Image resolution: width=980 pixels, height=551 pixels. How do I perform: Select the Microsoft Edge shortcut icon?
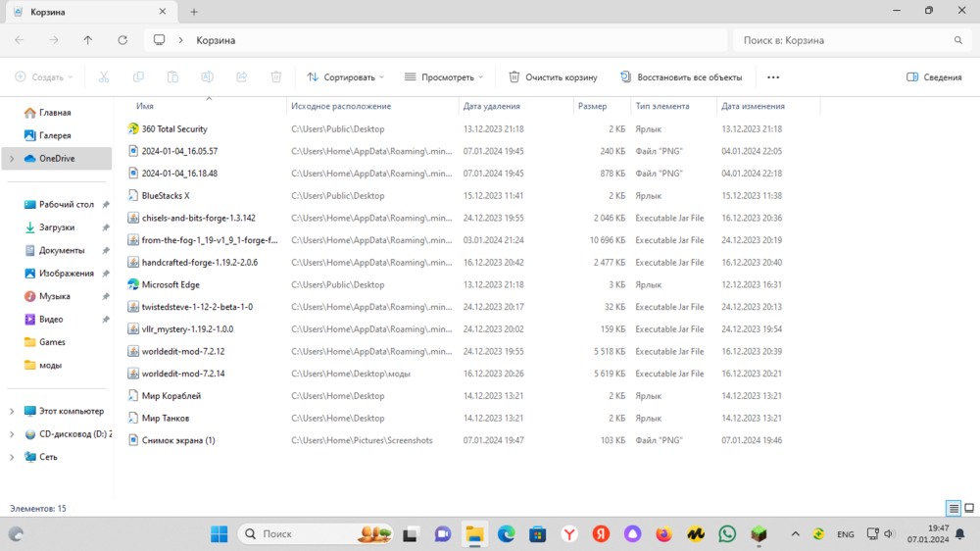pyautogui.click(x=133, y=284)
